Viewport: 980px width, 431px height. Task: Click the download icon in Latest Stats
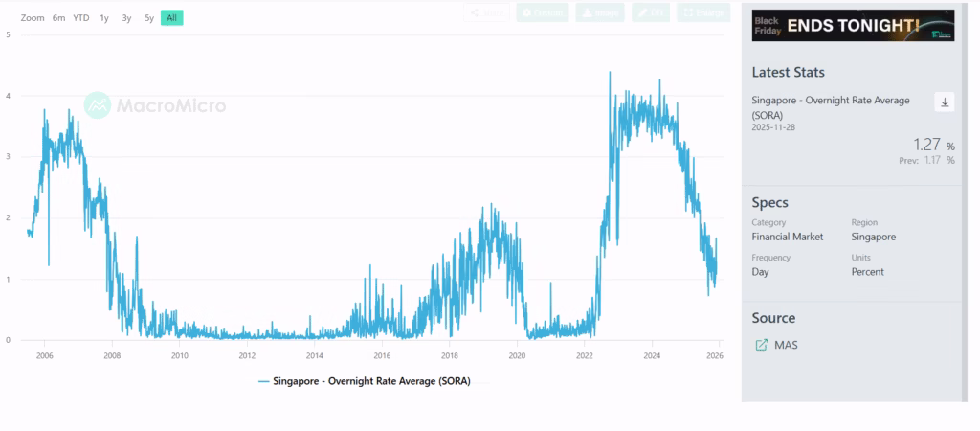tap(944, 102)
